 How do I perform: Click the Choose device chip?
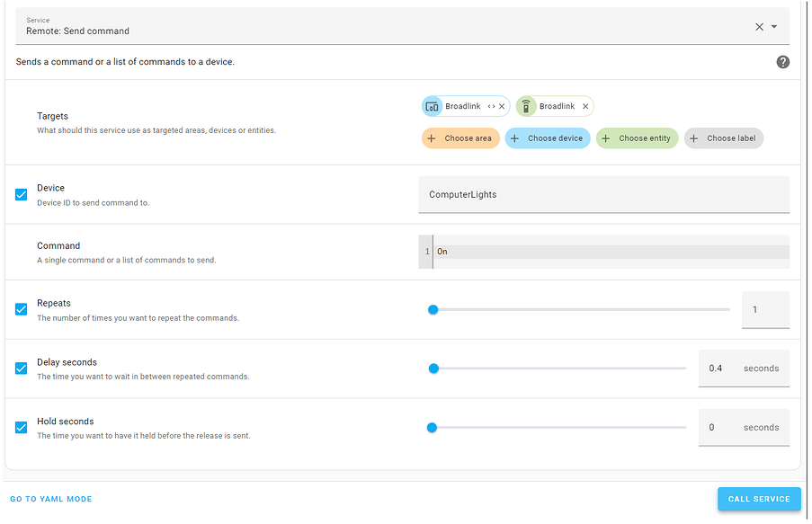pyautogui.click(x=548, y=138)
